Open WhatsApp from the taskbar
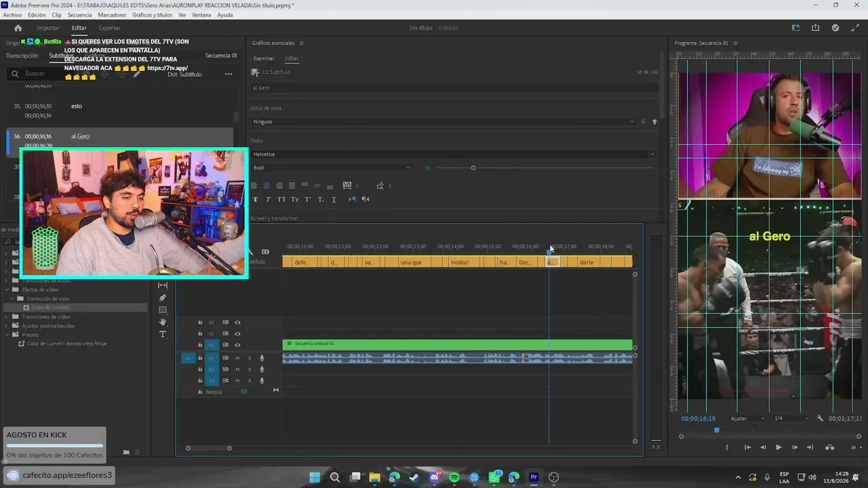This screenshot has height=488, width=868. (494, 477)
